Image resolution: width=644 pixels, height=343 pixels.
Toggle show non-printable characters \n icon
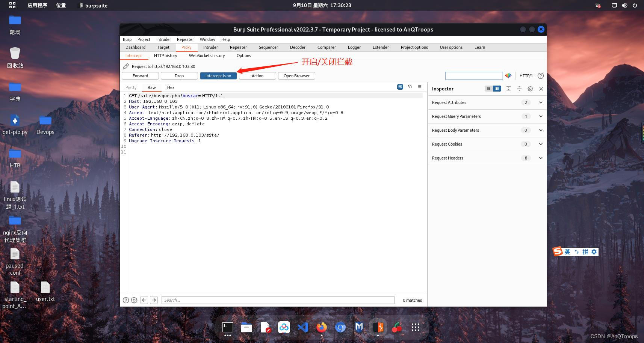pyautogui.click(x=410, y=87)
